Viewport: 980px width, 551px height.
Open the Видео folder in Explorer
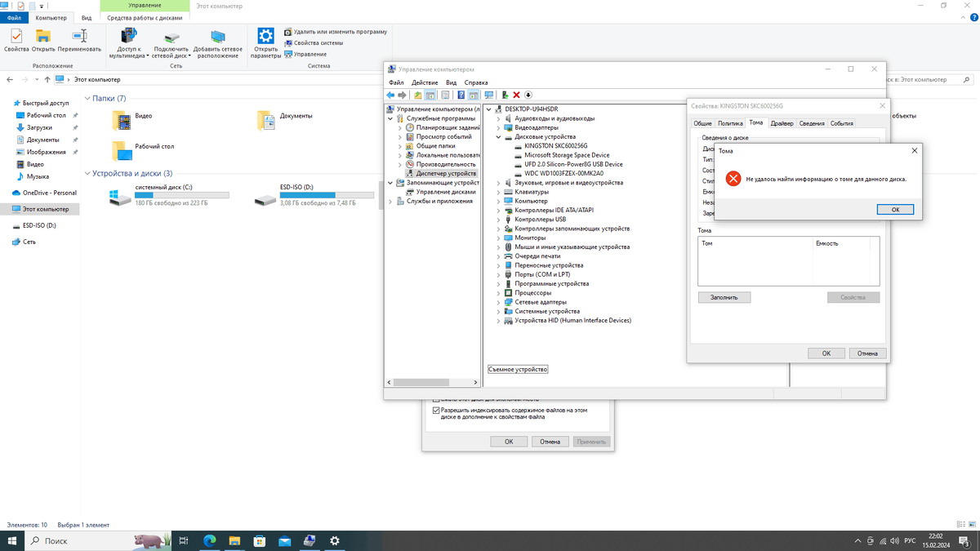pyautogui.click(x=133, y=120)
